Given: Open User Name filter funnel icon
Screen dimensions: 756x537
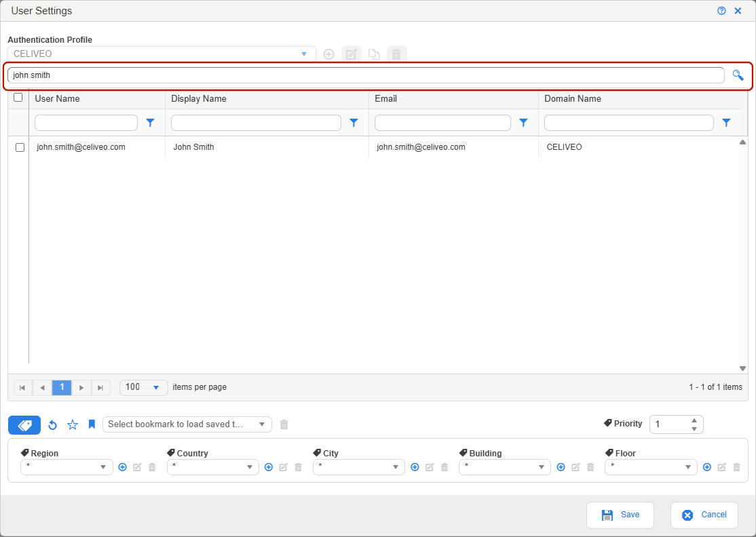Looking at the screenshot, I should (151, 123).
